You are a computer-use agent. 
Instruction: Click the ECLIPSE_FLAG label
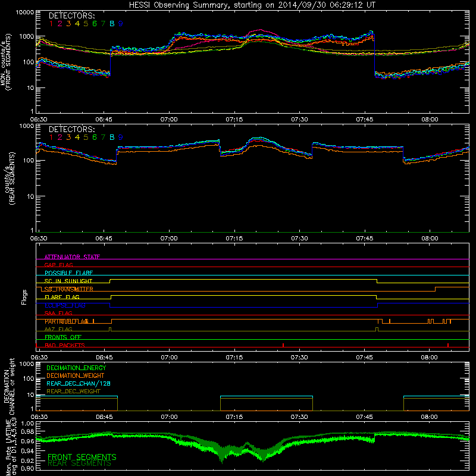point(65,305)
